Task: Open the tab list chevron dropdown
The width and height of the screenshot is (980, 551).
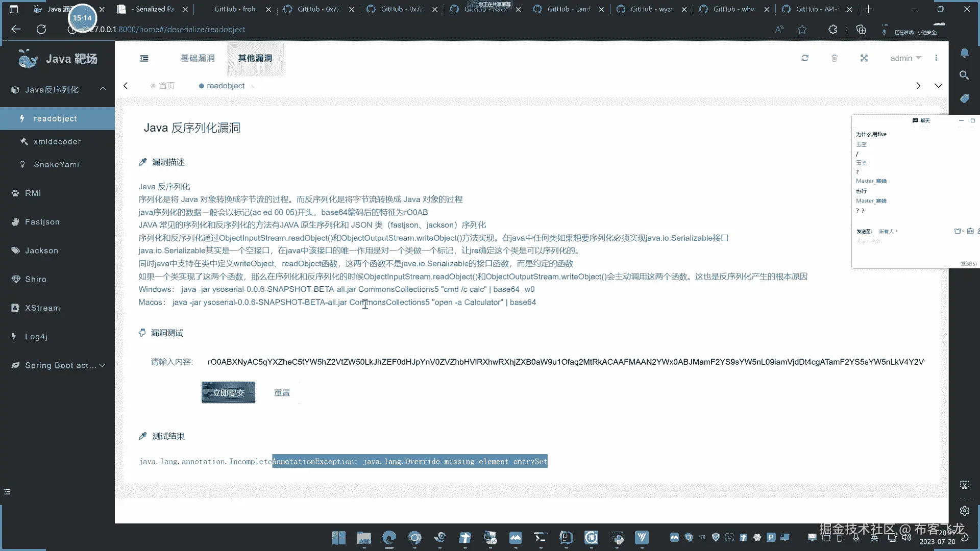Action: click(938, 86)
